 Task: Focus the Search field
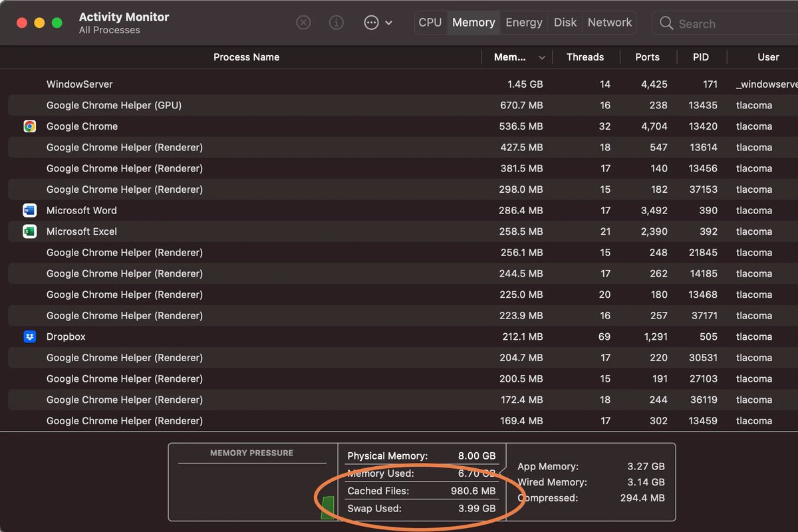[x=725, y=23]
